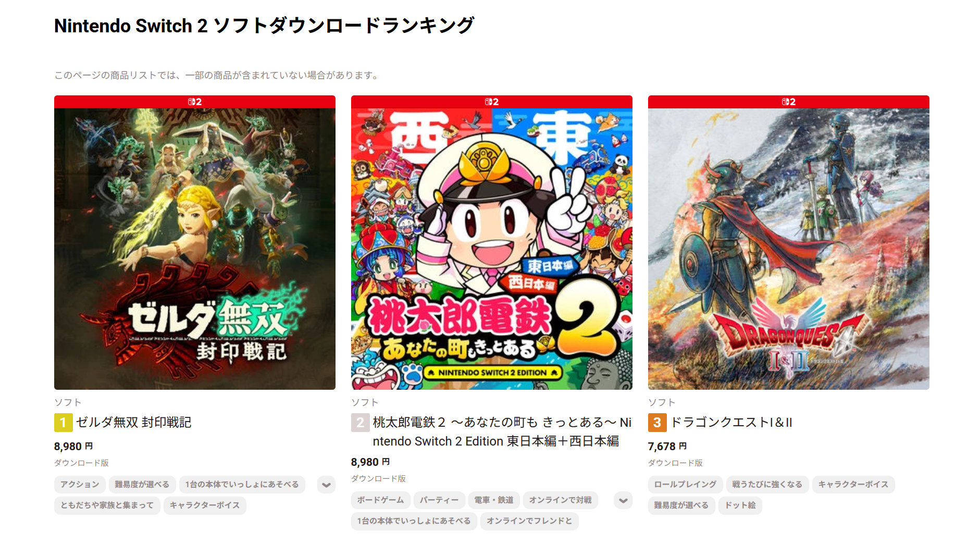Select the 電車・鉄道 tag
Viewport: 980px width, 544px height.
[x=494, y=500]
